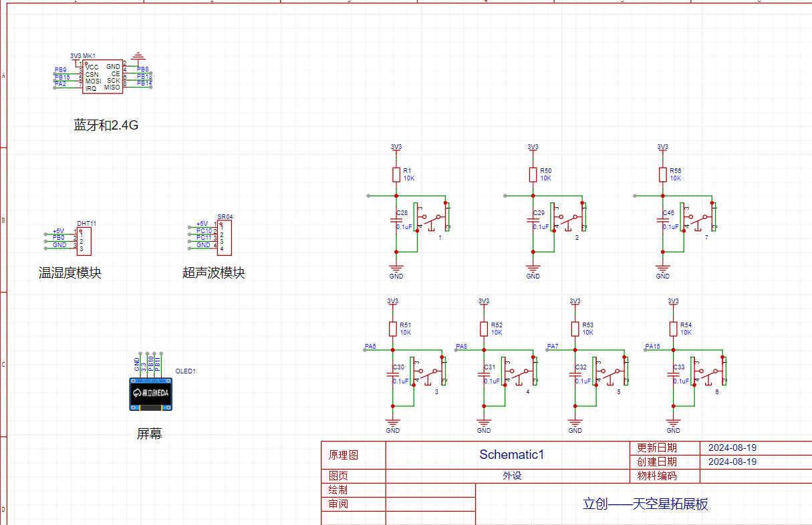Select the 外设 page name field

click(x=511, y=476)
